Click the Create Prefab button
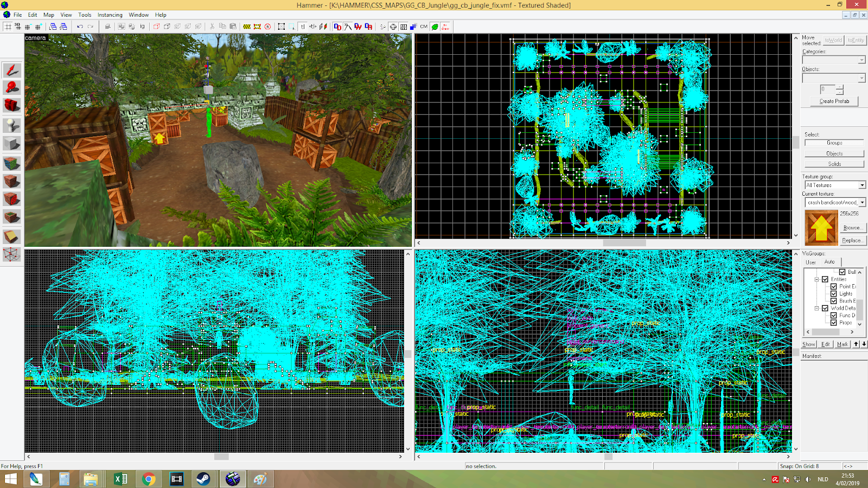Screen dimensions: 868x488 (x=834, y=101)
